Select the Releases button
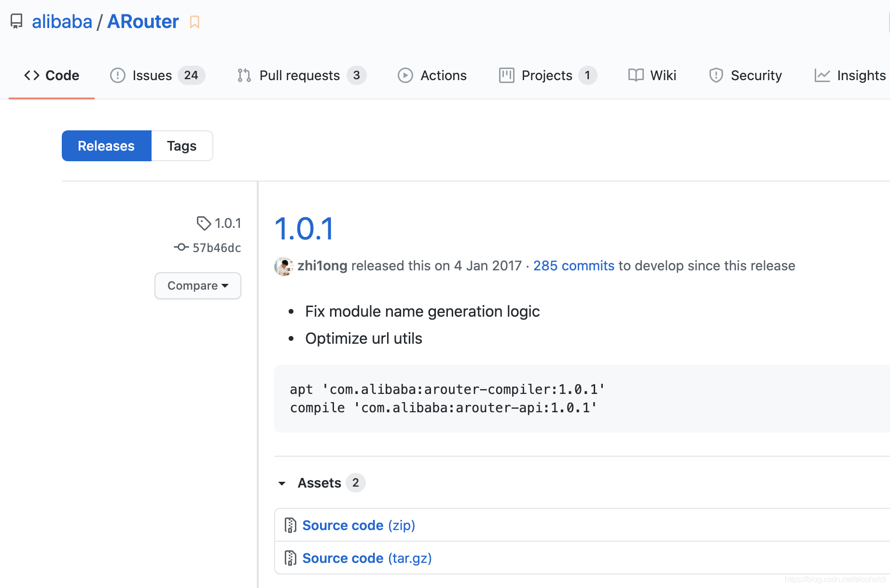 107,146
